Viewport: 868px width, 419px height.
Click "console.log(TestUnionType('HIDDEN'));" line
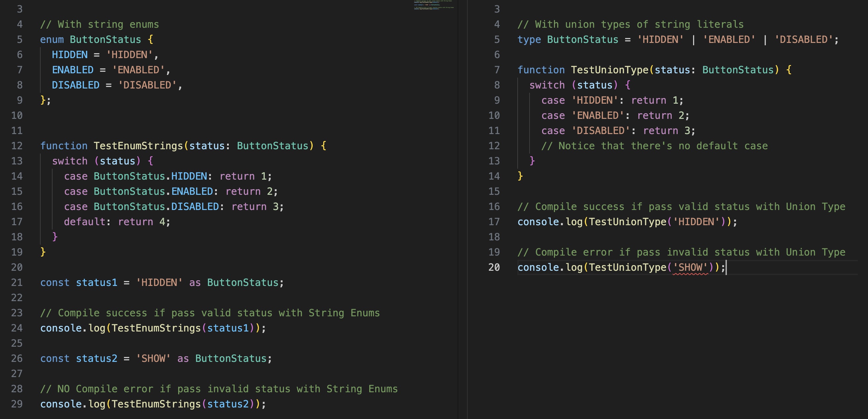click(627, 222)
